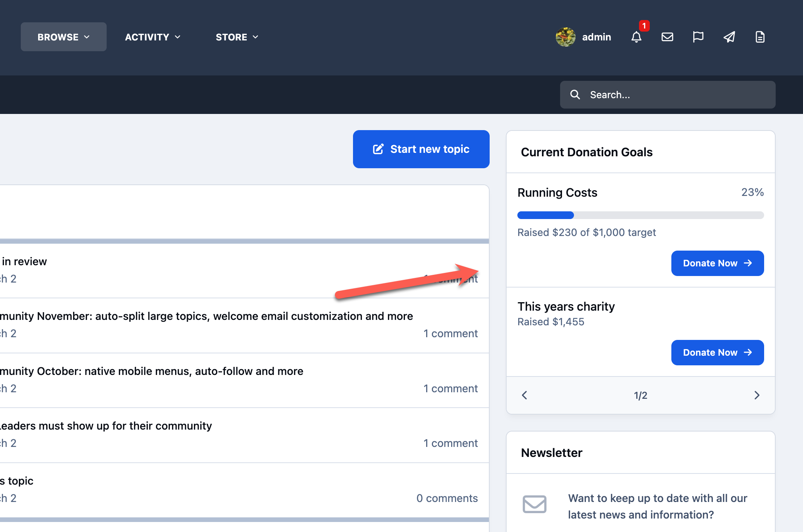Open the messages envelope icon
Image resolution: width=803 pixels, height=532 pixels.
point(667,37)
